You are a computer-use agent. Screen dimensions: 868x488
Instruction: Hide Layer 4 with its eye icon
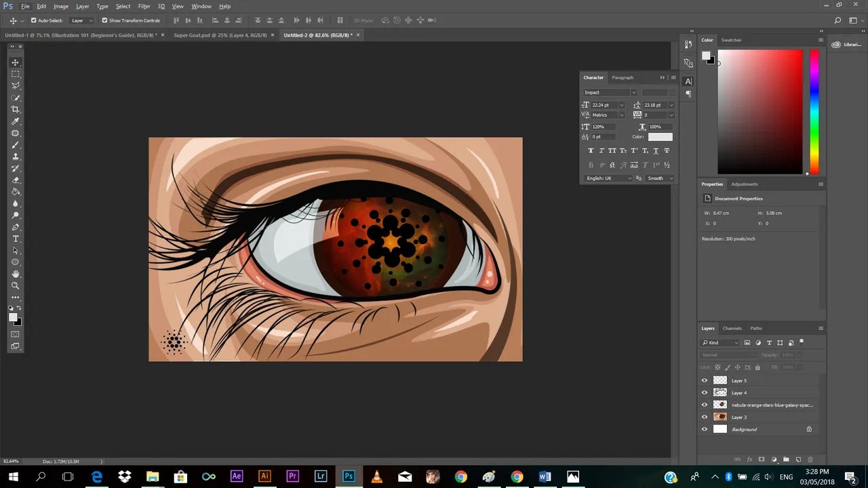tap(705, 392)
